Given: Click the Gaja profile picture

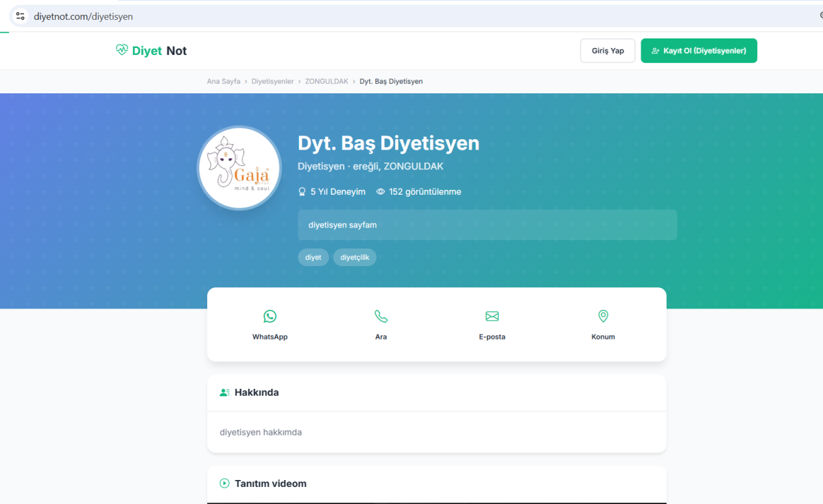Looking at the screenshot, I should click(239, 168).
